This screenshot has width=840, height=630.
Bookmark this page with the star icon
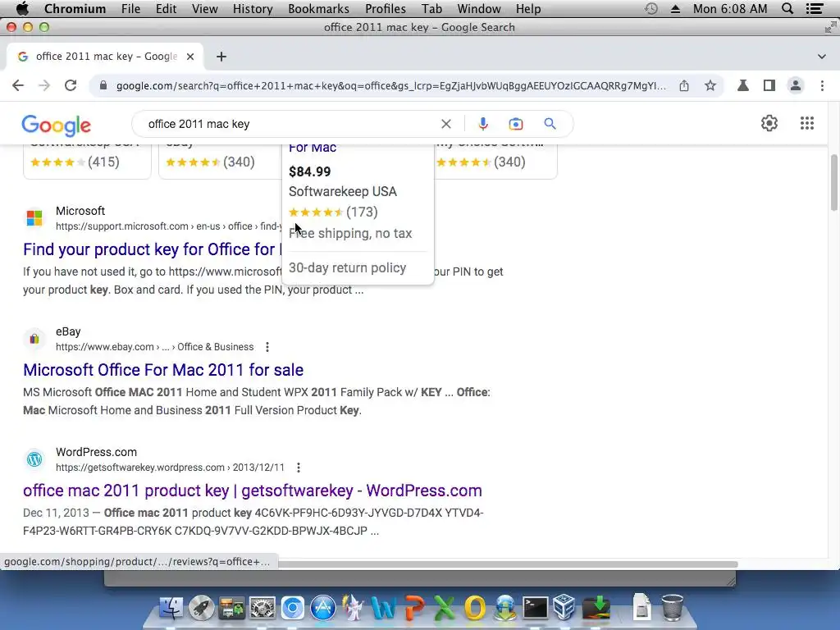coord(710,85)
